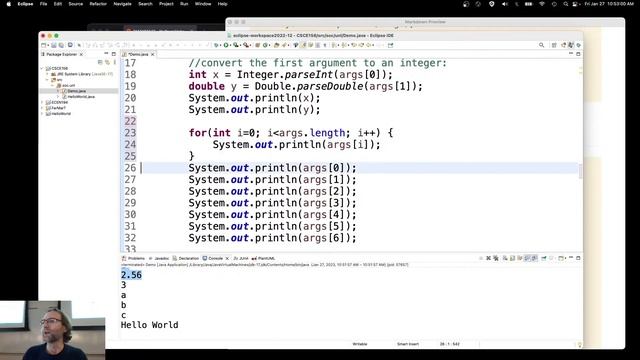
Task: Switch to the Javadoc tab
Action: point(159,258)
